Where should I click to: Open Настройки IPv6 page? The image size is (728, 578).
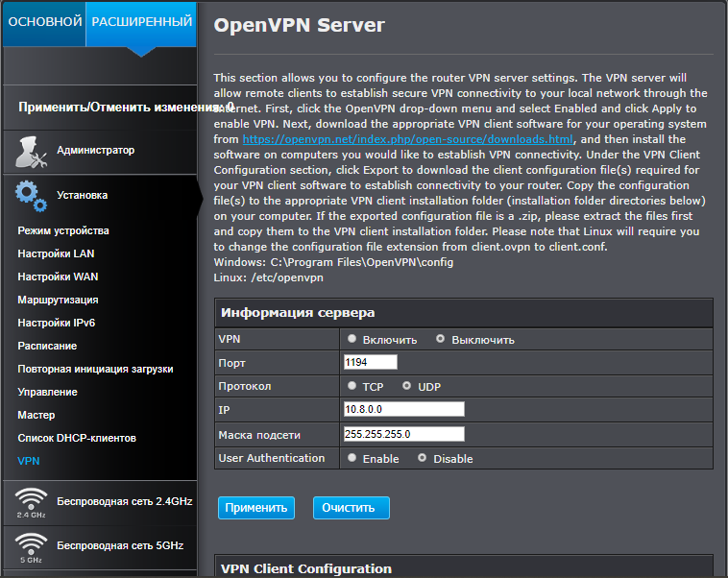(56, 323)
